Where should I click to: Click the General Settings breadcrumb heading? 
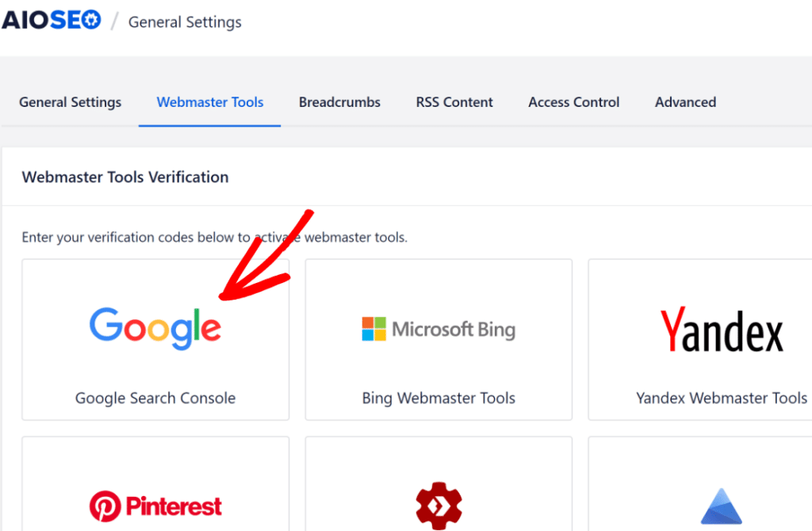[x=184, y=21]
